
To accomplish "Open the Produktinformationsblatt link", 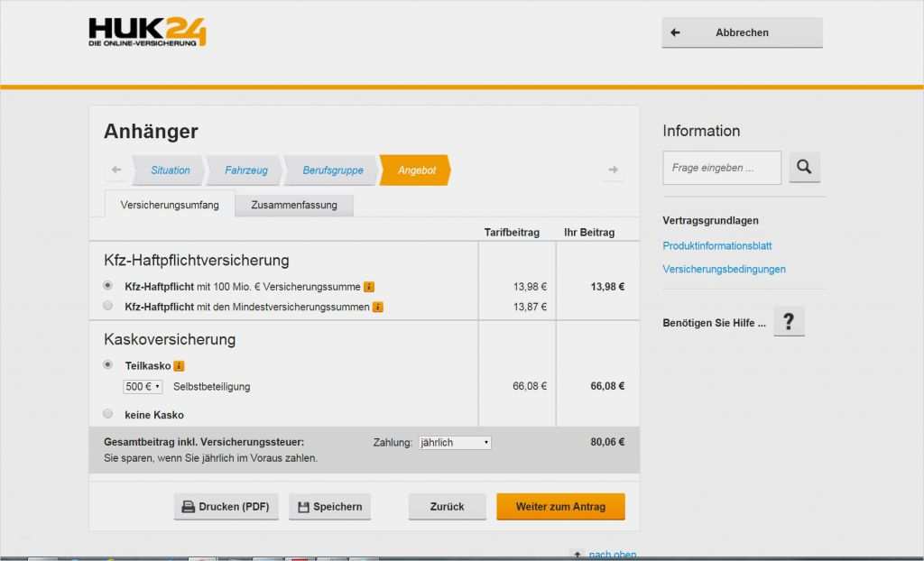I will (x=716, y=245).
